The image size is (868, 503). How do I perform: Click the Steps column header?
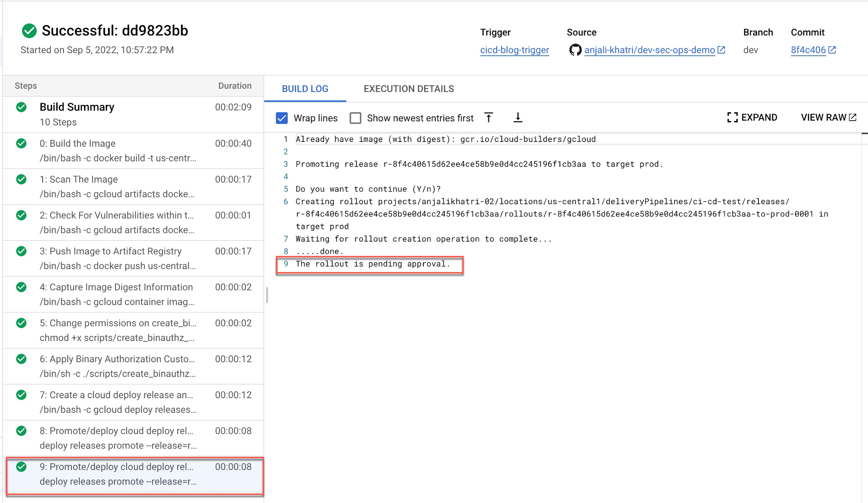pos(26,86)
